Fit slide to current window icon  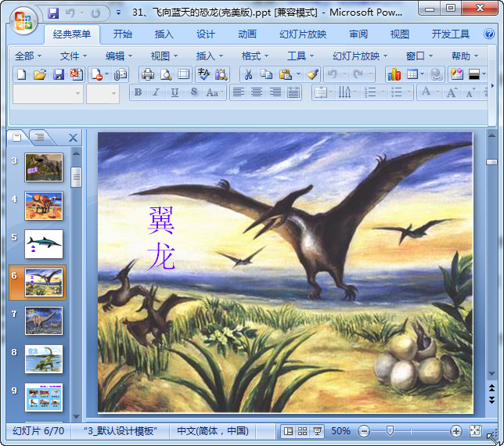[475, 431]
